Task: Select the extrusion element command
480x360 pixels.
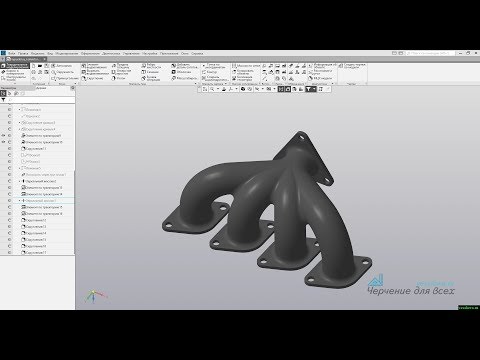Action: pyautogui.click(x=94, y=66)
